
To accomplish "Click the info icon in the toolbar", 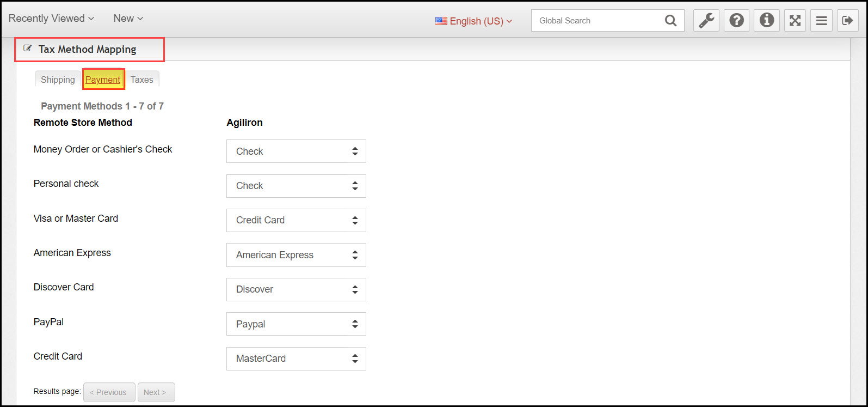I will [766, 20].
